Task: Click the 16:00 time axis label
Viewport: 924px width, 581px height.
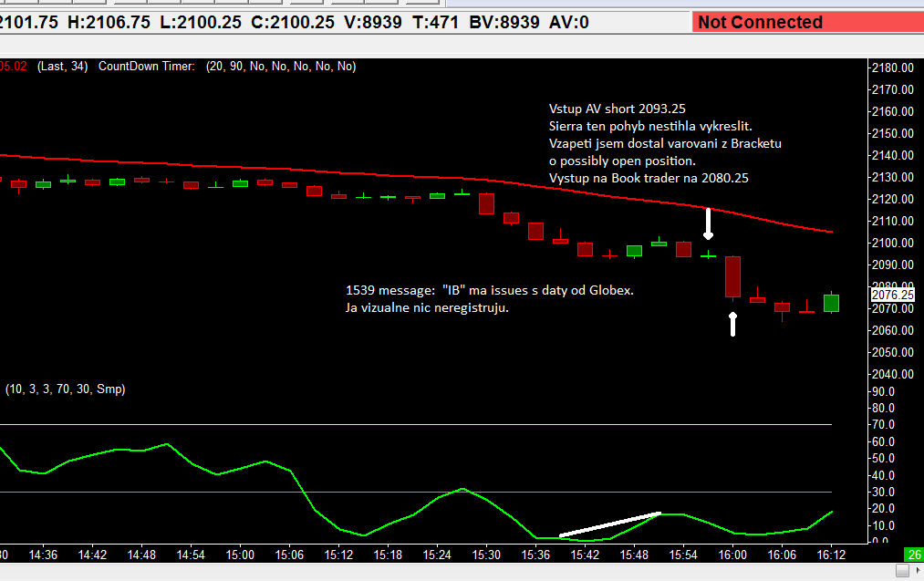Action: pos(732,555)
